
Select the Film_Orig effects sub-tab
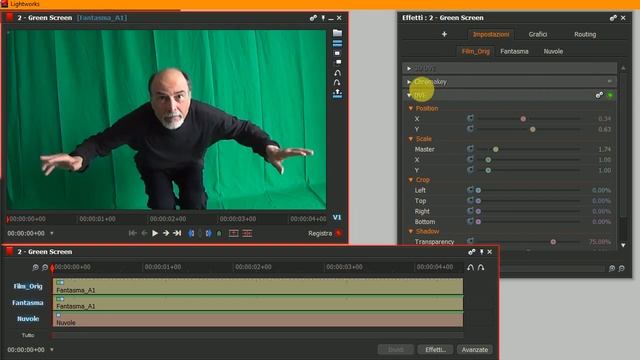[476, 51]
